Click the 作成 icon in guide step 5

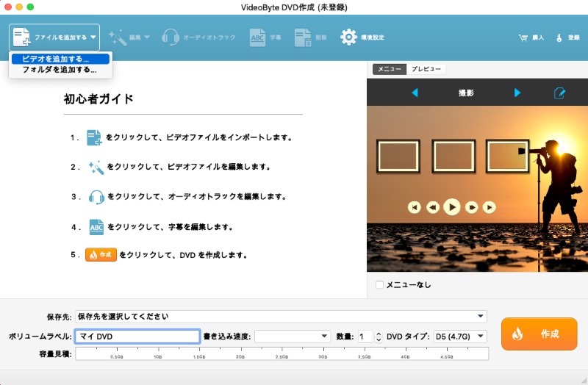101,254
